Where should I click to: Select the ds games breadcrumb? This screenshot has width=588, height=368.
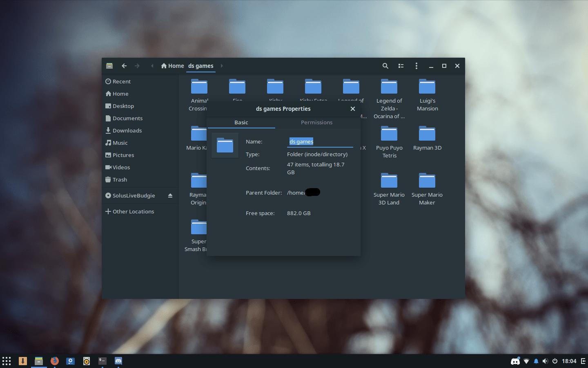[x=201, y=66]
